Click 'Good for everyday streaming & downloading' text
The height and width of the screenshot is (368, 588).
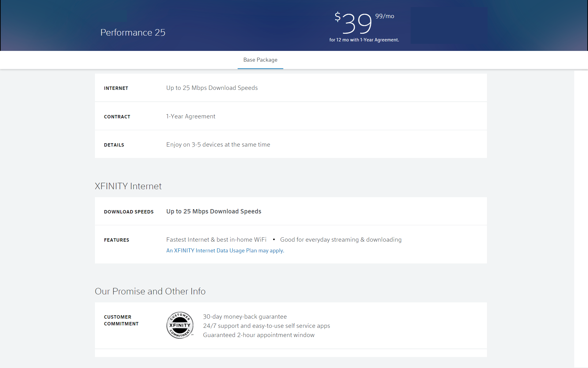341,240
